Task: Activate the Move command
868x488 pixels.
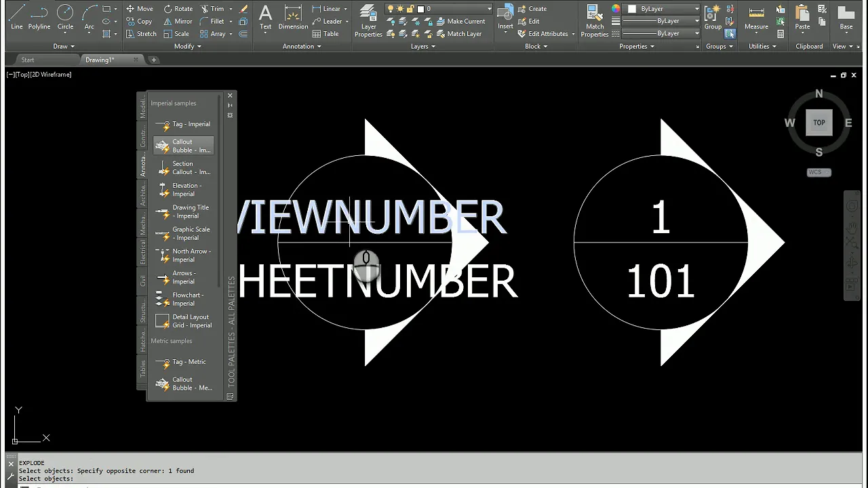Action: 140,9
